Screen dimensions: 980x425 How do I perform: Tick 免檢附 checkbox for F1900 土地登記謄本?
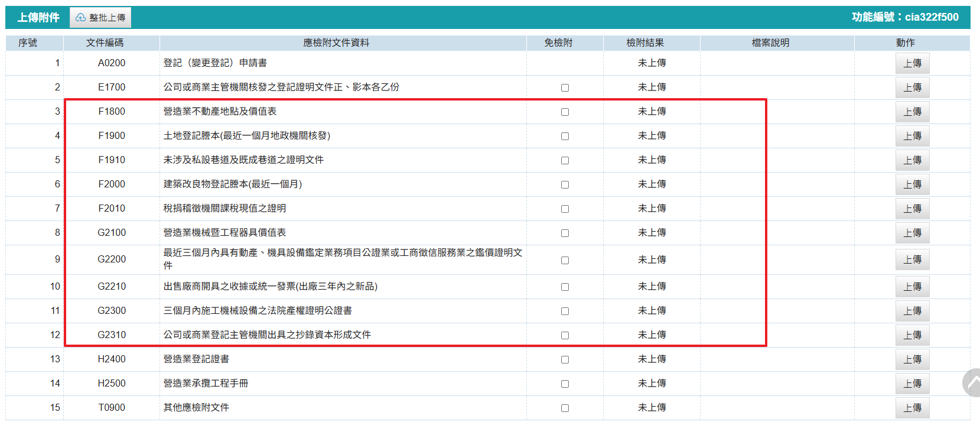tap(565, 136)
